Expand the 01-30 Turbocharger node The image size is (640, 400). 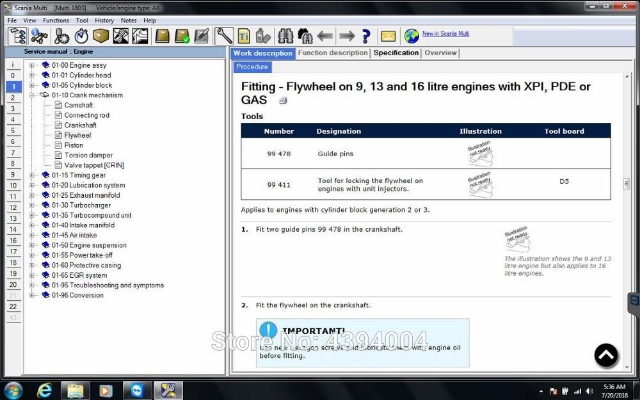(x=31, y=205)
